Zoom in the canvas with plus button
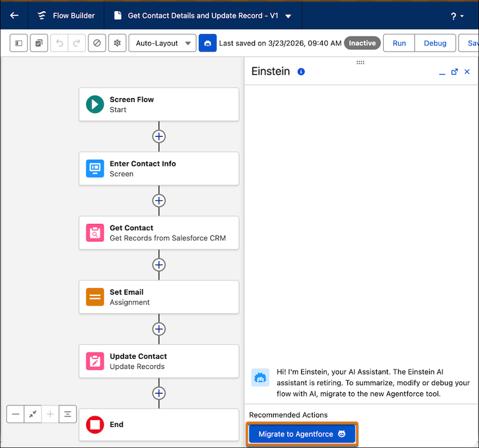 tap(50, 414)
